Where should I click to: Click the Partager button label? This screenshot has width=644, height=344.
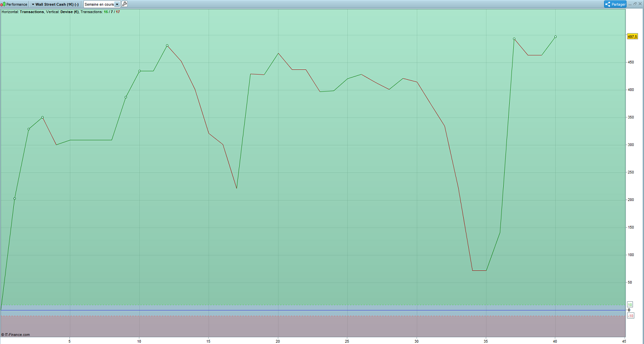(x=619, y=4)
